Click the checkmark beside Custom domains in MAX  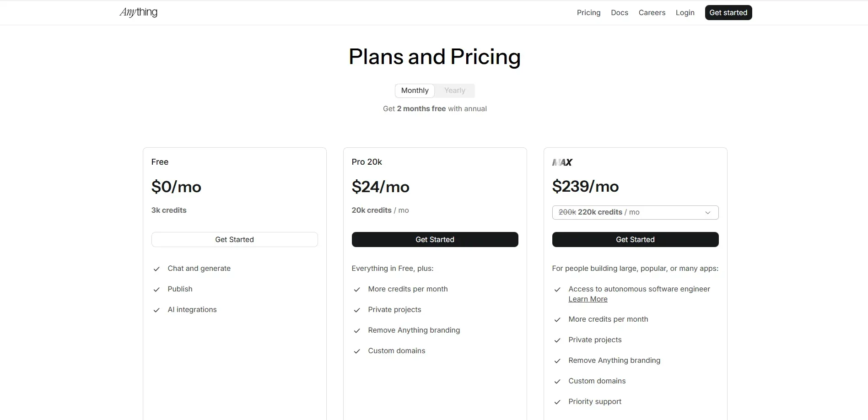tap(557, 382)
